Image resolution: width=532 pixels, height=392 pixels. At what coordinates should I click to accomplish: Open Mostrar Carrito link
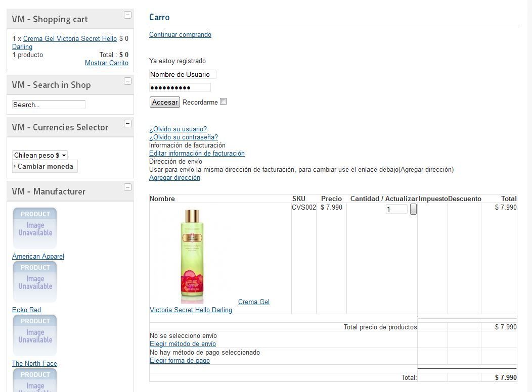pos(107,63)
